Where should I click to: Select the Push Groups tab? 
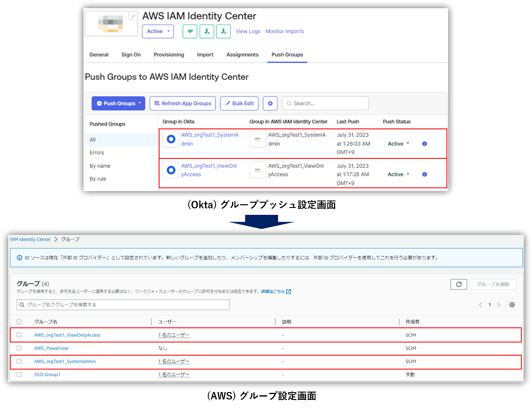(x=287, y=55)
